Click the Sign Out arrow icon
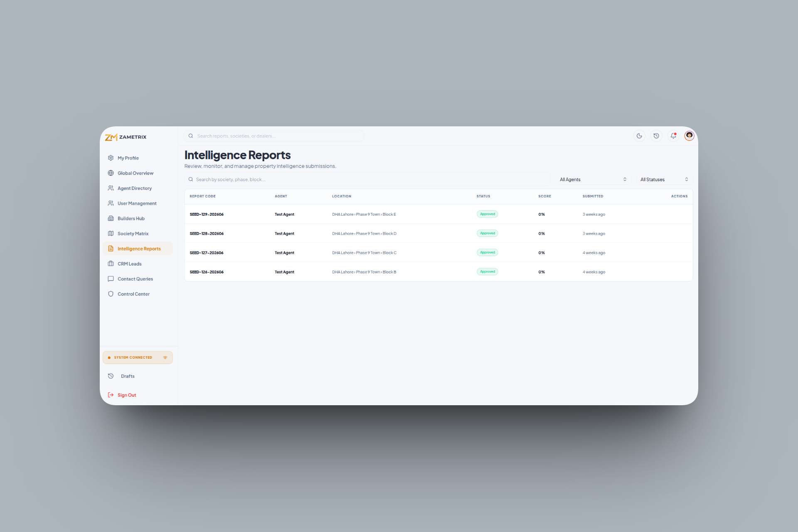 pyautogui.click(x=111, y=395)
